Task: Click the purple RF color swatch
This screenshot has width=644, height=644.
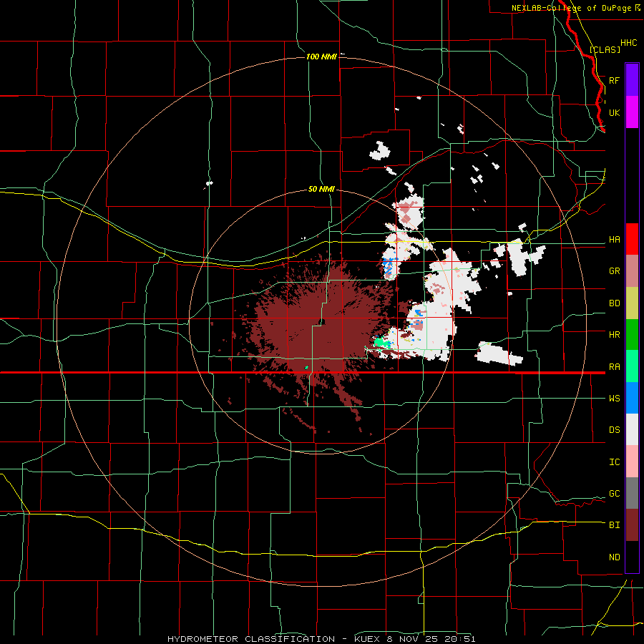Action: coord(632,80)
